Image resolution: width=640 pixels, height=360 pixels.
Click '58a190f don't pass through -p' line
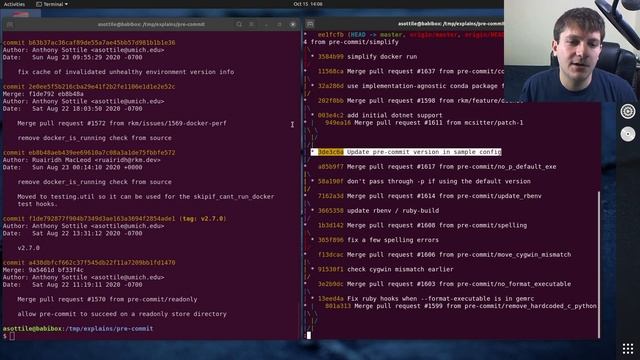point(424,182)
